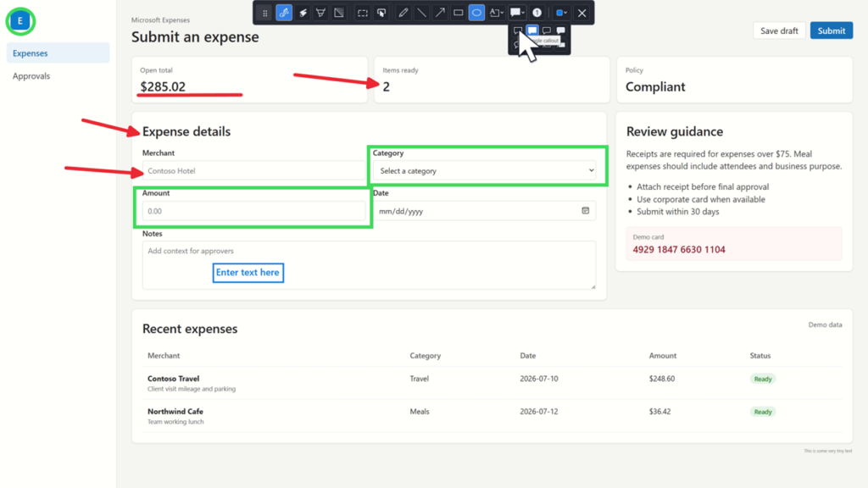The height and width of the screenshot is (488, 868).
Task: Open the date picker calendar icon
Action: (585, 210)
